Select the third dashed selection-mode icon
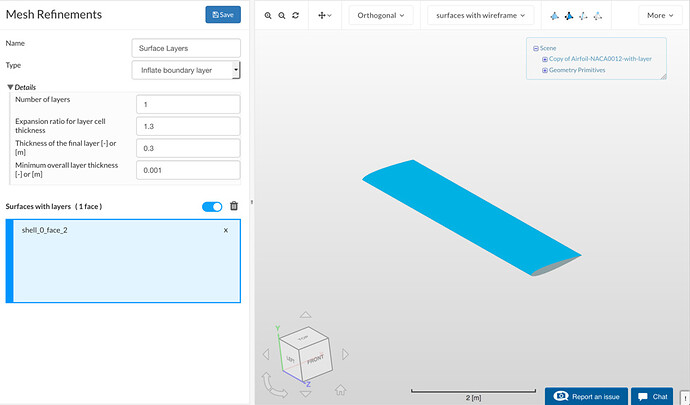 pos(583,16)
